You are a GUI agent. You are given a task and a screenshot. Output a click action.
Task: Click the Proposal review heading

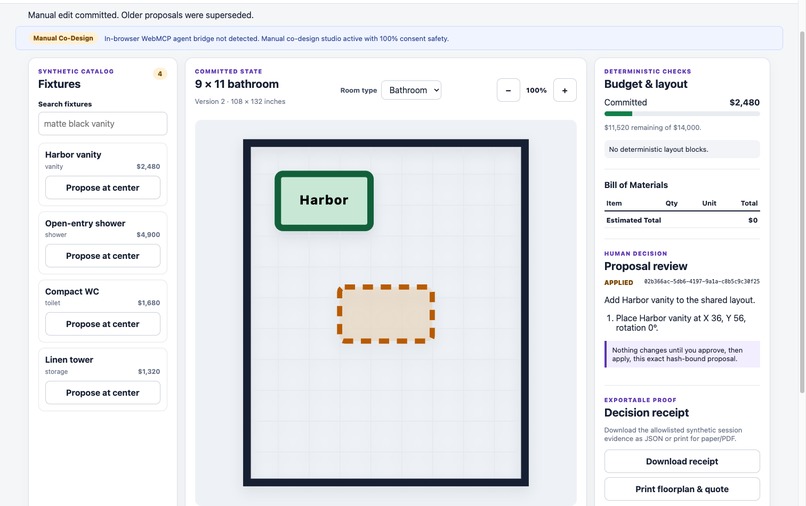pos(646,266)
